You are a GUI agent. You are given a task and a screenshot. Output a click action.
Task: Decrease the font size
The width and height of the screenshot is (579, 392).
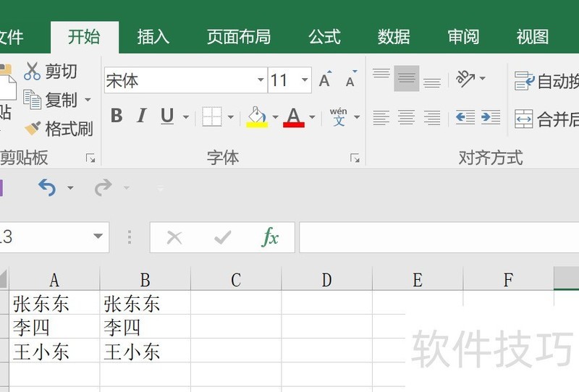[x=351, y=79]
